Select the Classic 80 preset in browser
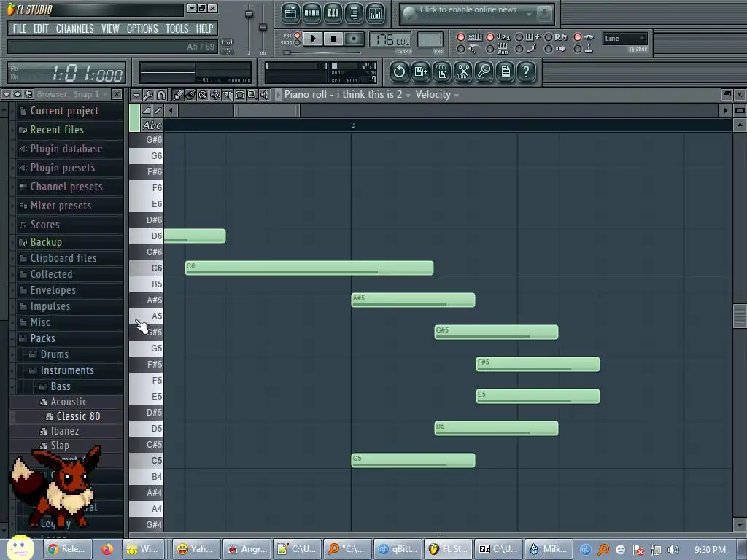This screenshot has height=560, width=747. [78, 416]
